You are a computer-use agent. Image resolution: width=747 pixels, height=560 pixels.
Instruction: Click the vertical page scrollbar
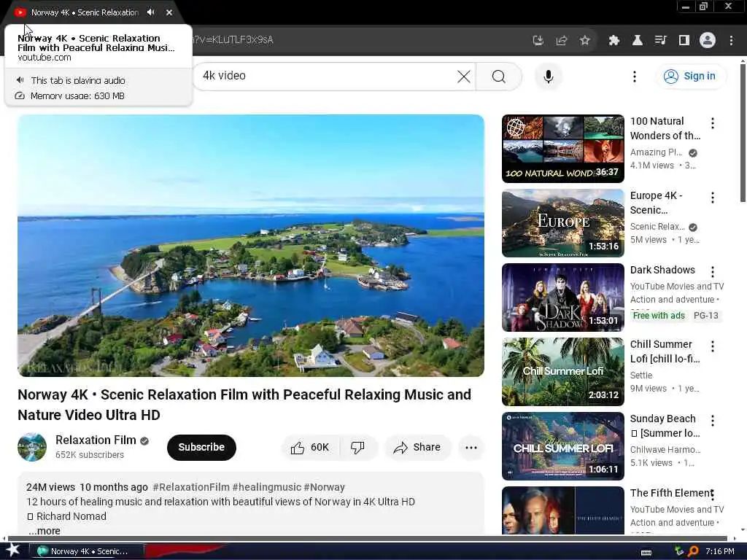click(x=743, y=133)
